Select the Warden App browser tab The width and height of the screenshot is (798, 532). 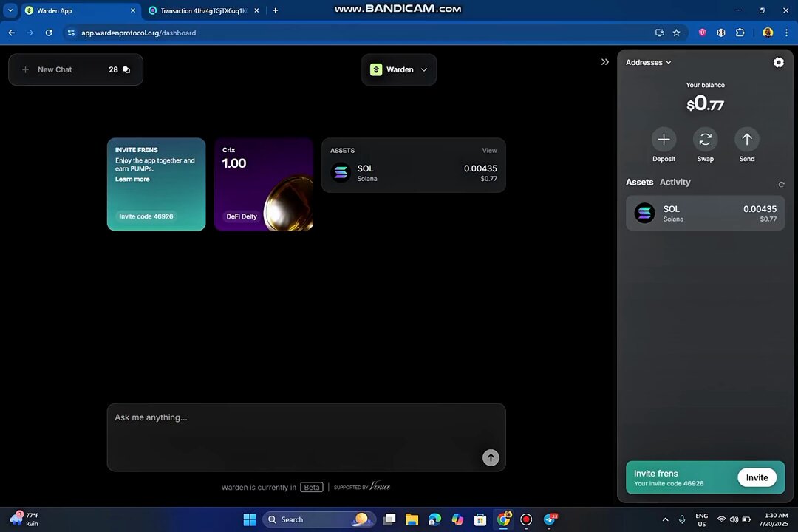(80, 10)
